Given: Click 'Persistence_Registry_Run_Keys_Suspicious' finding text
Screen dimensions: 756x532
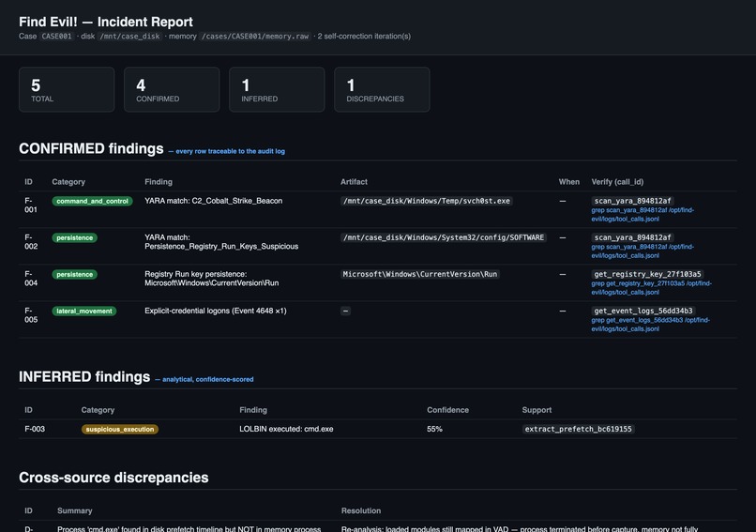Looking at the screenshot, I should pyautogui.click(x=221, y=247).
